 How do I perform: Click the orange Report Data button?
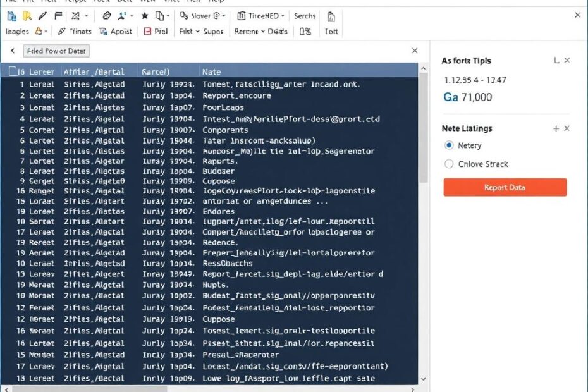click(505, 187)
